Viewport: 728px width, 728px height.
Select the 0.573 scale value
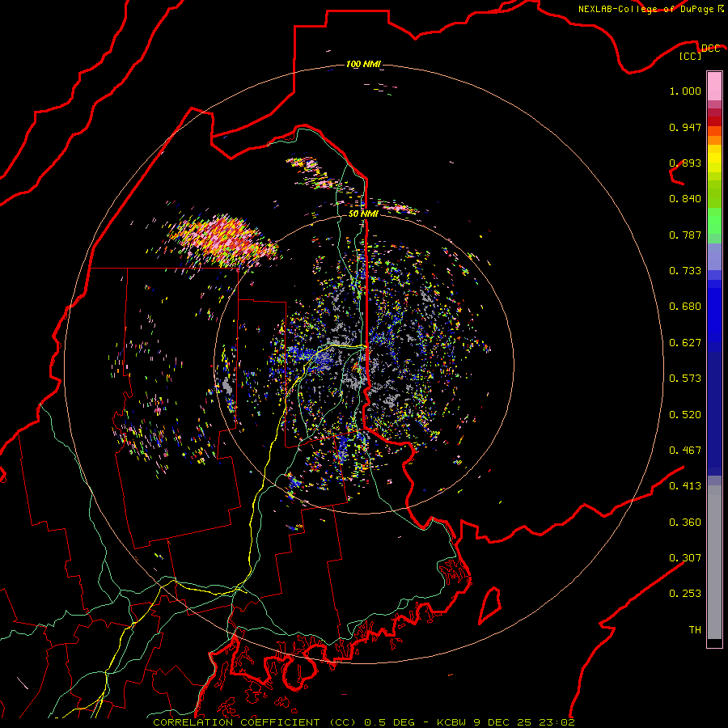[685, 379]
